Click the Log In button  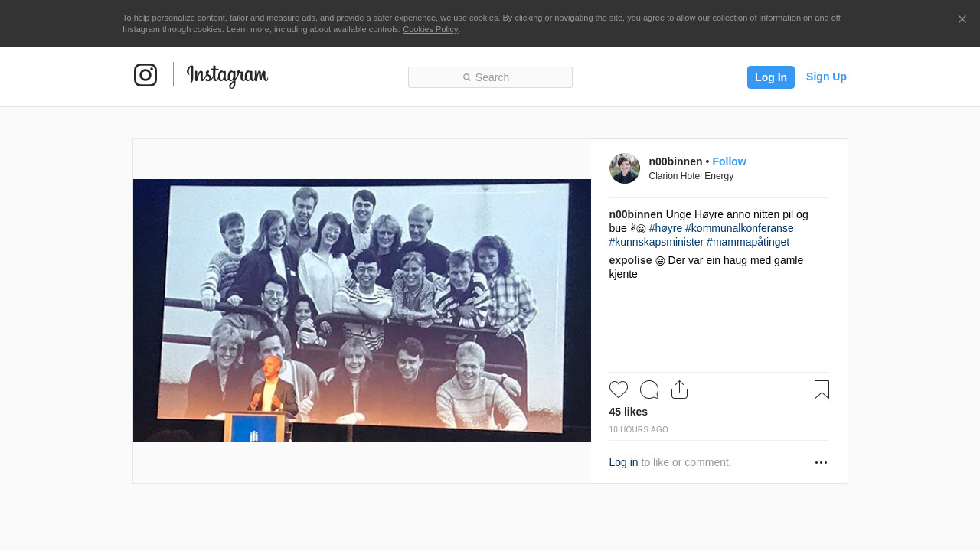pos(771,77)
